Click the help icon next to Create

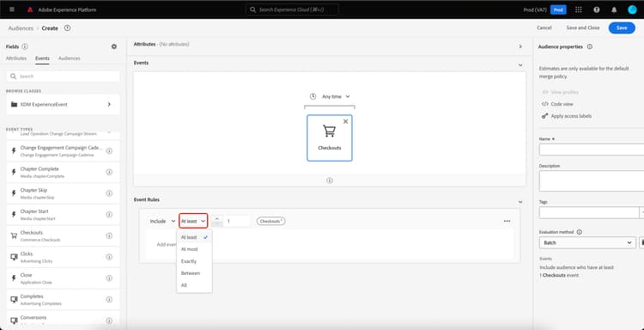tap(67, 28)
